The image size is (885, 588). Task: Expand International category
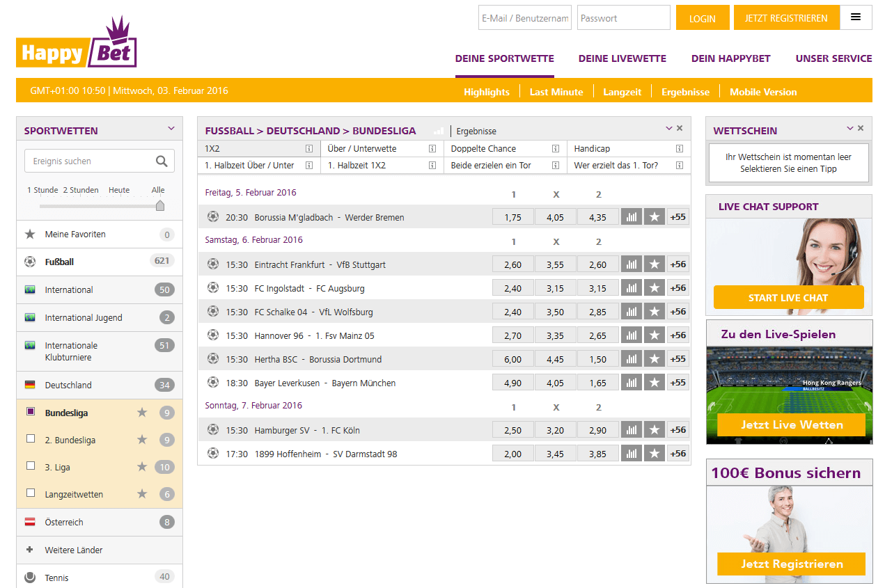[x=100, y=289]
